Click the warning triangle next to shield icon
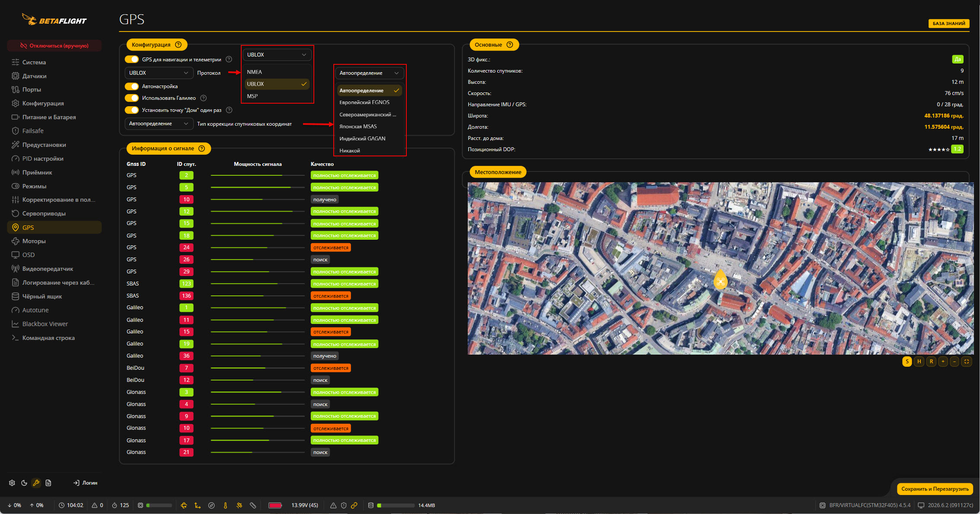Image resolution: width=980 pixels, height=514 pixels. 333,505
